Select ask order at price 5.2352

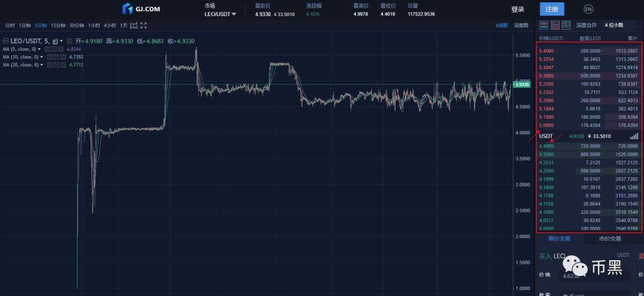tap(589, 92)
